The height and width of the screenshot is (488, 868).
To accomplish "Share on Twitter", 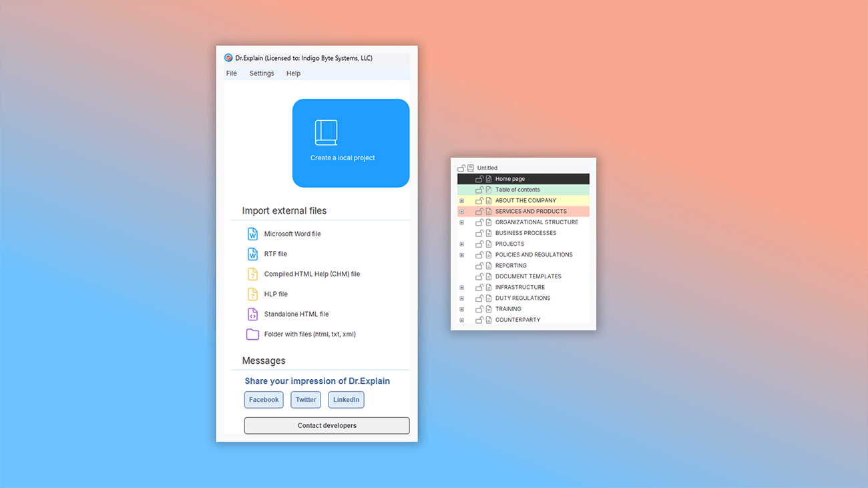I will click(x=305, y=399).
